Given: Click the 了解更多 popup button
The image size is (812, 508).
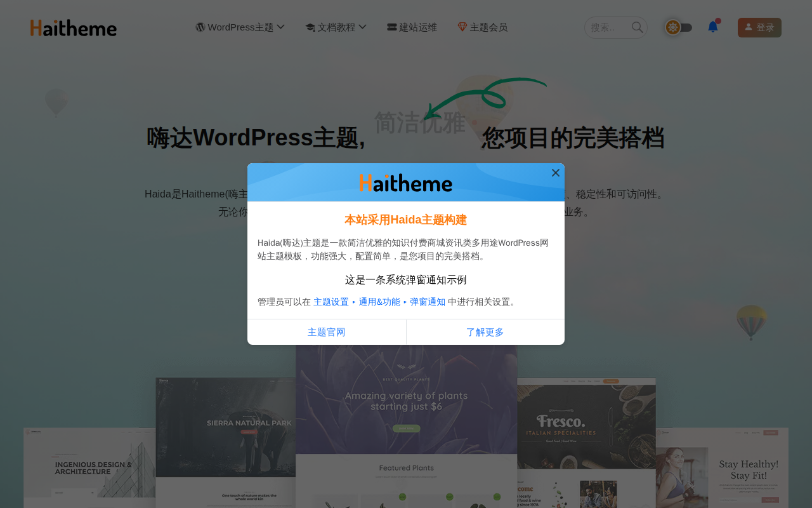Looking at the screenshot, I should pos(485,332).
